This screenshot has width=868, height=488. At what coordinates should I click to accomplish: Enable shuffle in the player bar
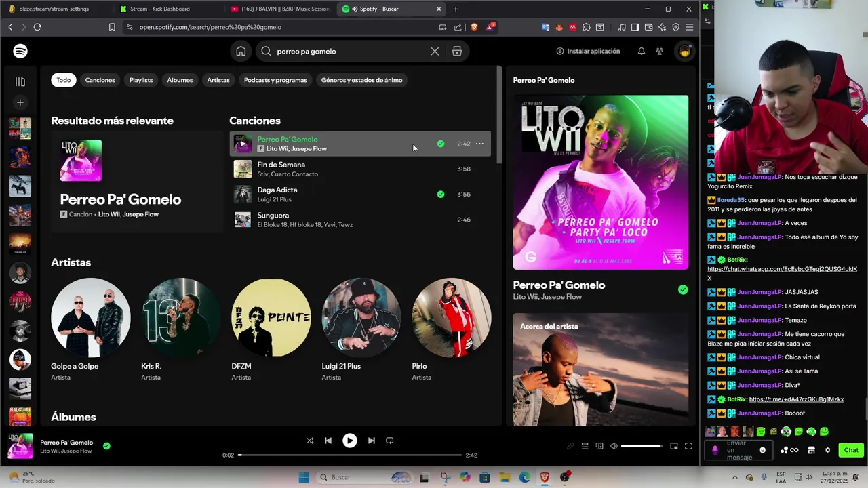point(310,441)
